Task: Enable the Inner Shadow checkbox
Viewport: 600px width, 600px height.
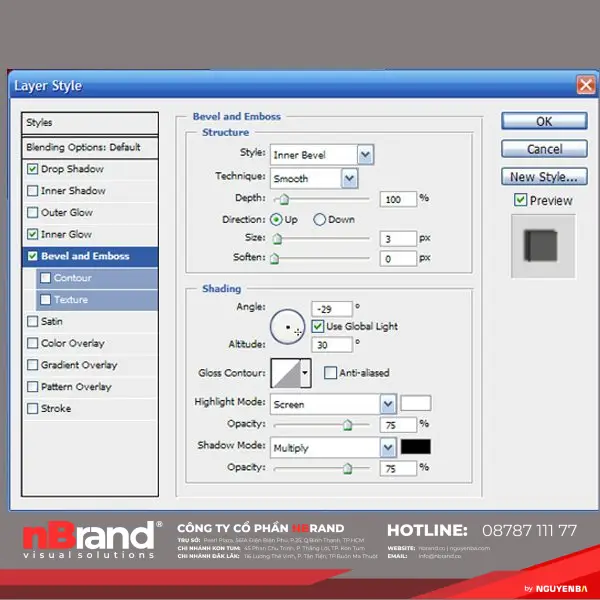Action: coord(33,191)
